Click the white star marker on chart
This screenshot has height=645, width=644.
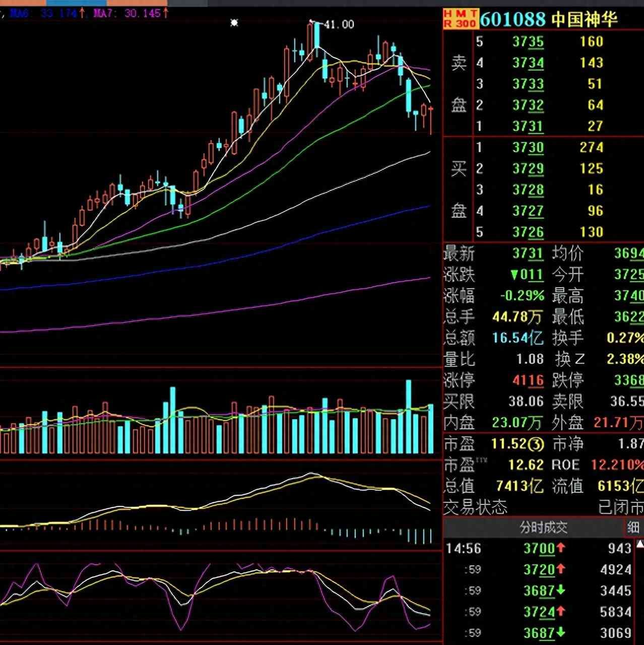(234, 23)
